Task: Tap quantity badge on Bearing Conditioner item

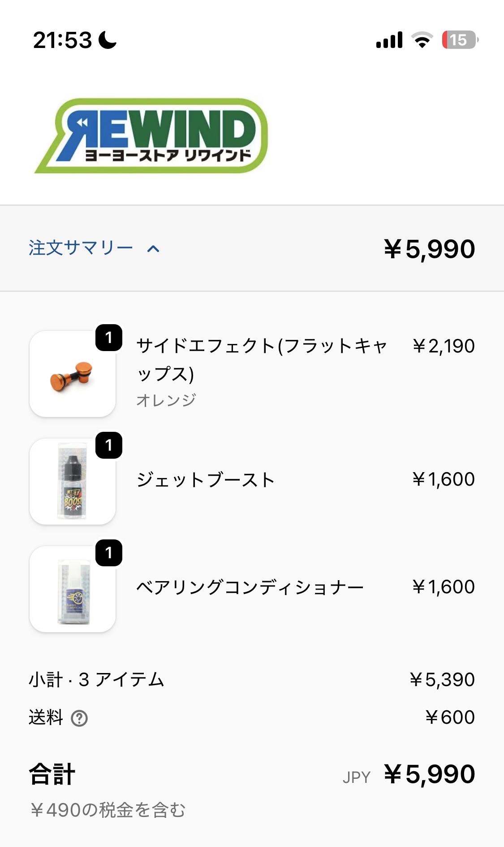Action: point(109,553)
